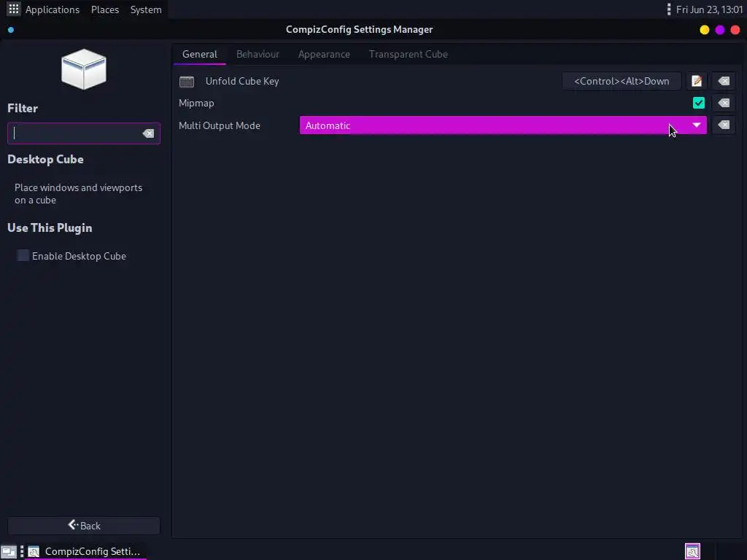The height and width of the screenshot is (560, 747).
Task: Click the purple maximize window button
Action: point(719,30)
